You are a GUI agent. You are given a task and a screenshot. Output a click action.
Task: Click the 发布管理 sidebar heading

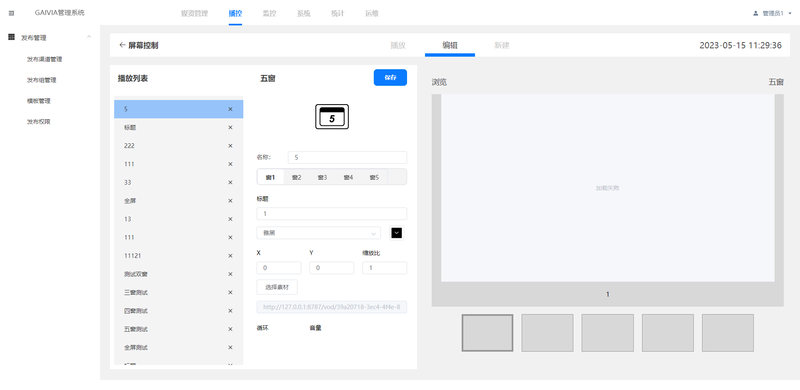[x=34, y=37]
